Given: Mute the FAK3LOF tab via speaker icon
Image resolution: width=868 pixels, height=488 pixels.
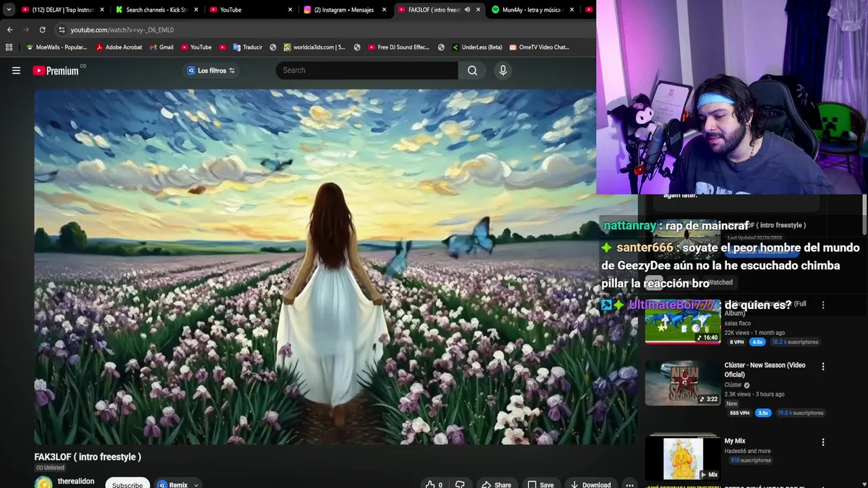Looking at the screenshot, I should pyautogui.click(x=467, y=9).
